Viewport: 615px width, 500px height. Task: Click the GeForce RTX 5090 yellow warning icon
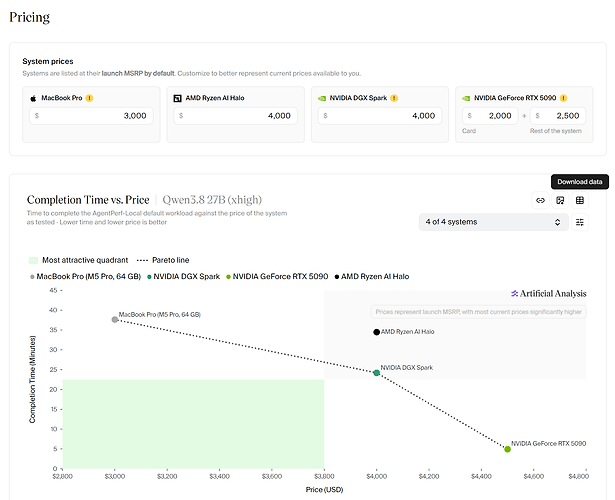[564, 98]
